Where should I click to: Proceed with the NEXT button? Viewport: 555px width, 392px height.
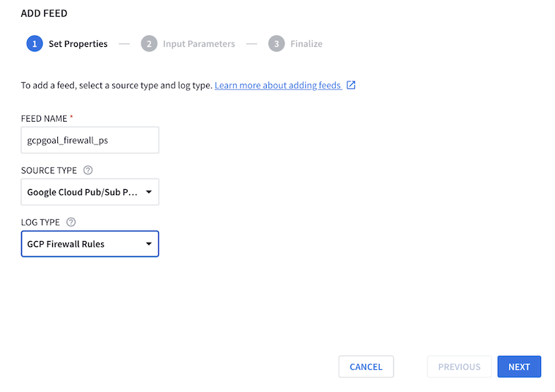point(519,366)
